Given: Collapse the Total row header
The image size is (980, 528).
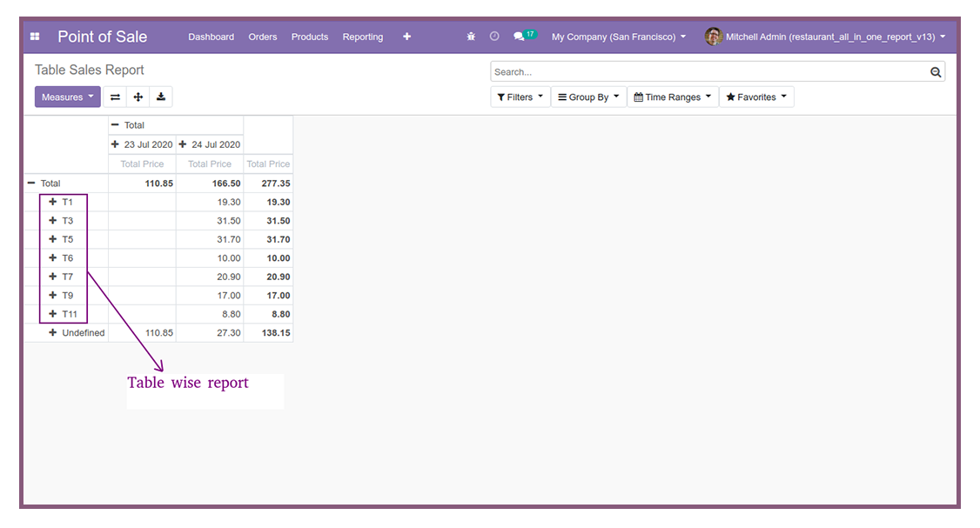Looking at the screenshot, I should coord(66,183).
